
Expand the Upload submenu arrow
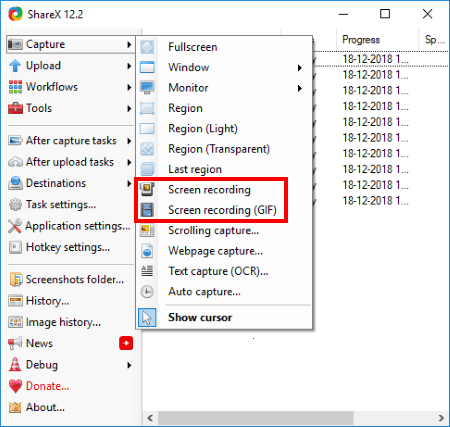(129, 66)
